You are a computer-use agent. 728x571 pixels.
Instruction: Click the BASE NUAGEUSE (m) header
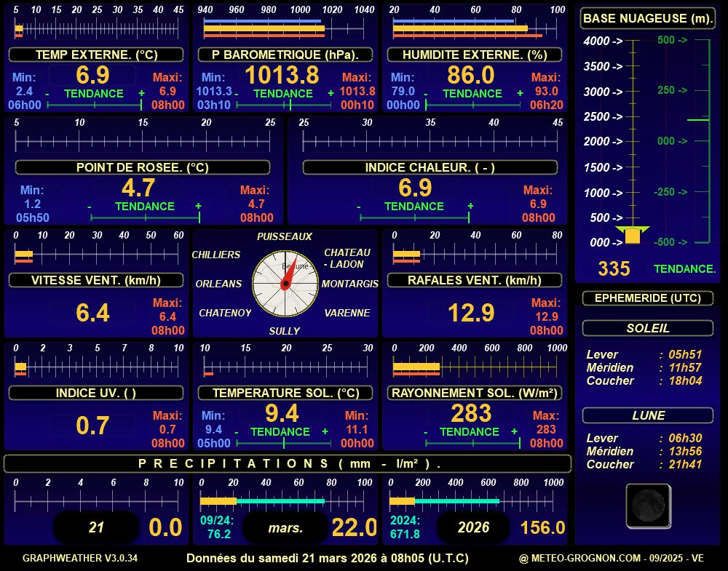click(648, 18)
